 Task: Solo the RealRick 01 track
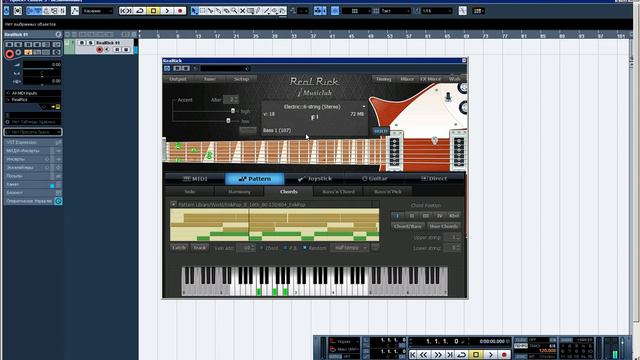pos(90,42)
